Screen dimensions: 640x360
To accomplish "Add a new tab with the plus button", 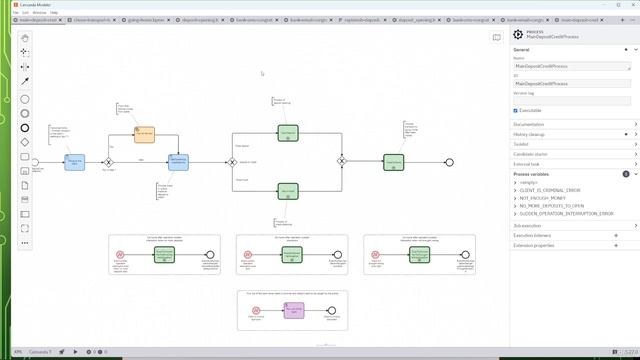I will point(622,20).
